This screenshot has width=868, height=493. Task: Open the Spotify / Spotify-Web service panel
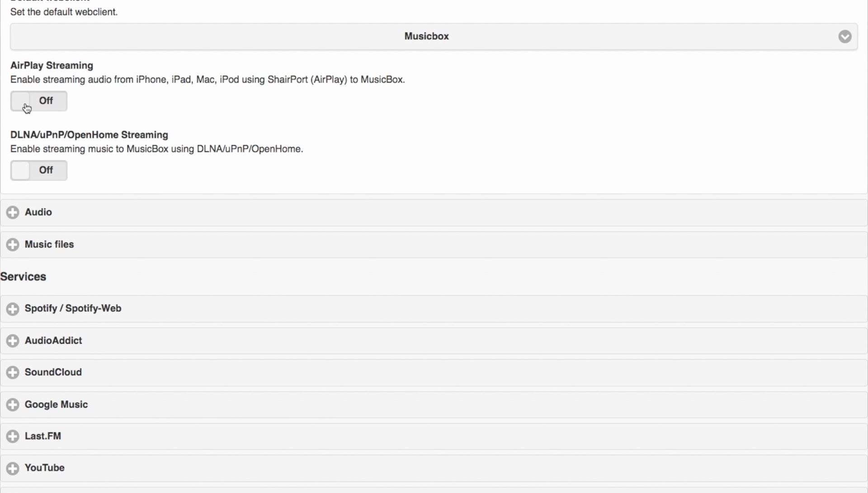click(73, 308)
